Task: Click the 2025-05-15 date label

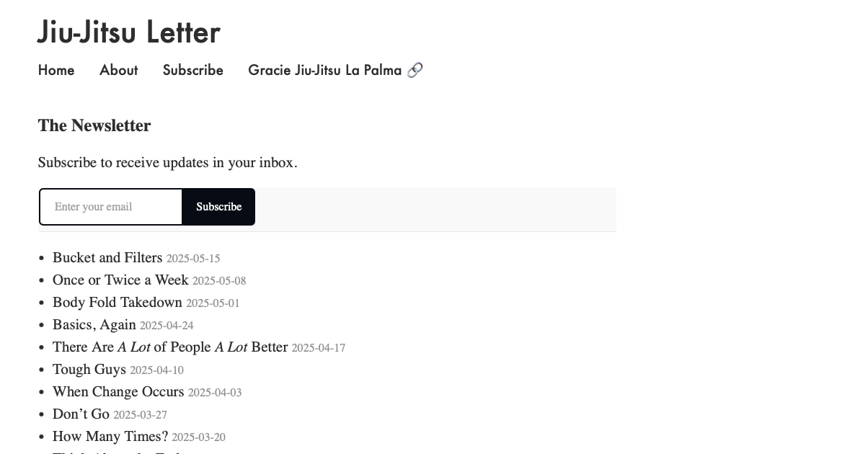Action: [193, 259]
